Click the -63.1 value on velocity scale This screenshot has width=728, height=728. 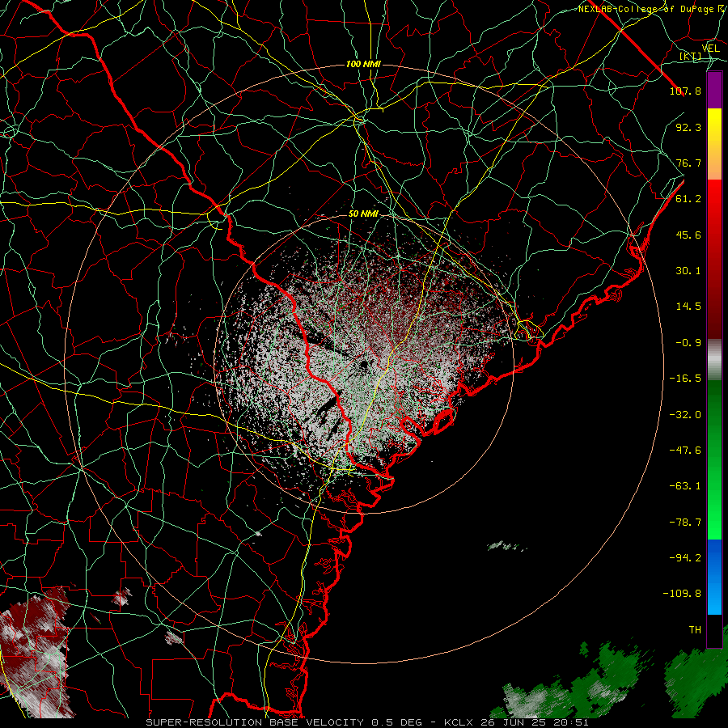(x=685, y=486)
